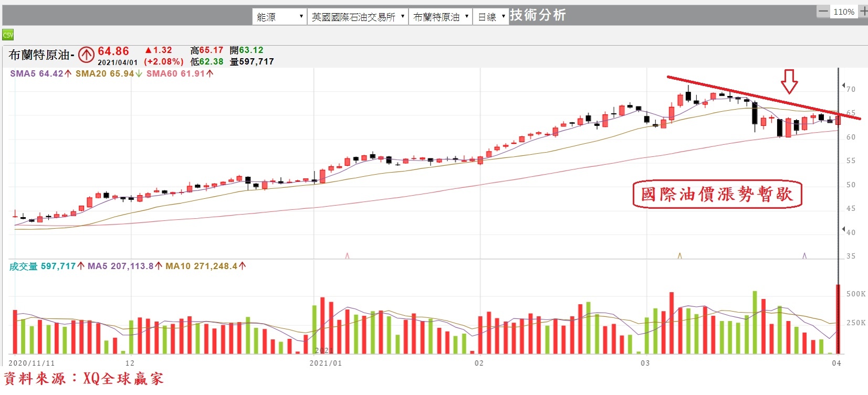Open the 英國國際石油交易所 exchange dropdown

358,17
